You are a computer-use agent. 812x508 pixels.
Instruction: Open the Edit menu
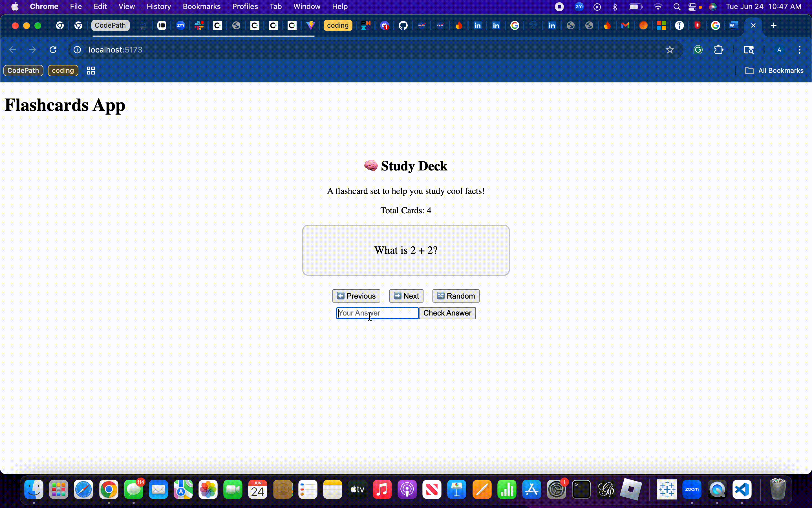(100, 6)
